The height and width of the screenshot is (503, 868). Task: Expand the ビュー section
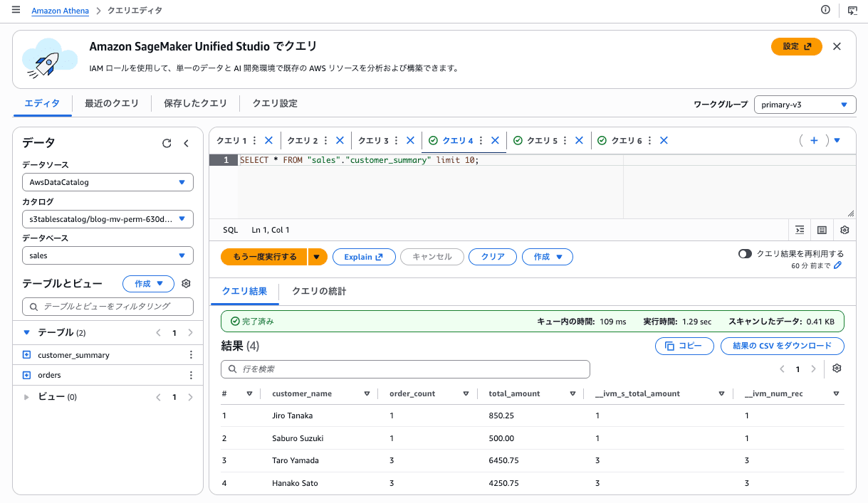point(27,397)
